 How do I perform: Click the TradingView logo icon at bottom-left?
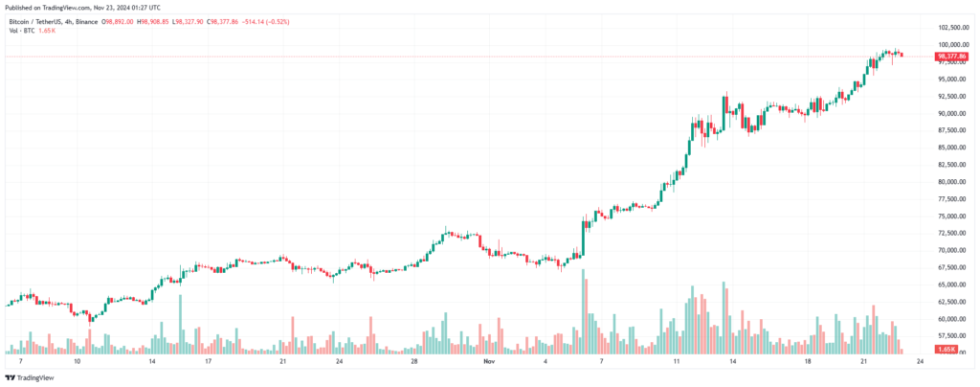click(10, 378)
